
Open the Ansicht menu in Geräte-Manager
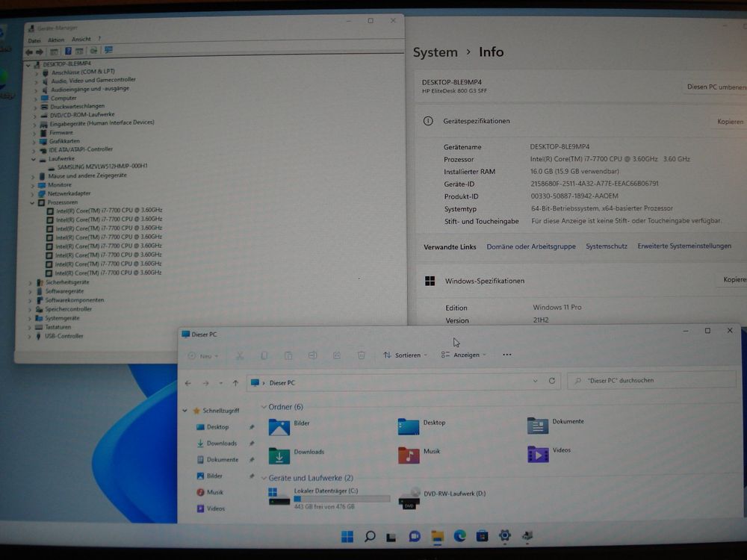81,40
